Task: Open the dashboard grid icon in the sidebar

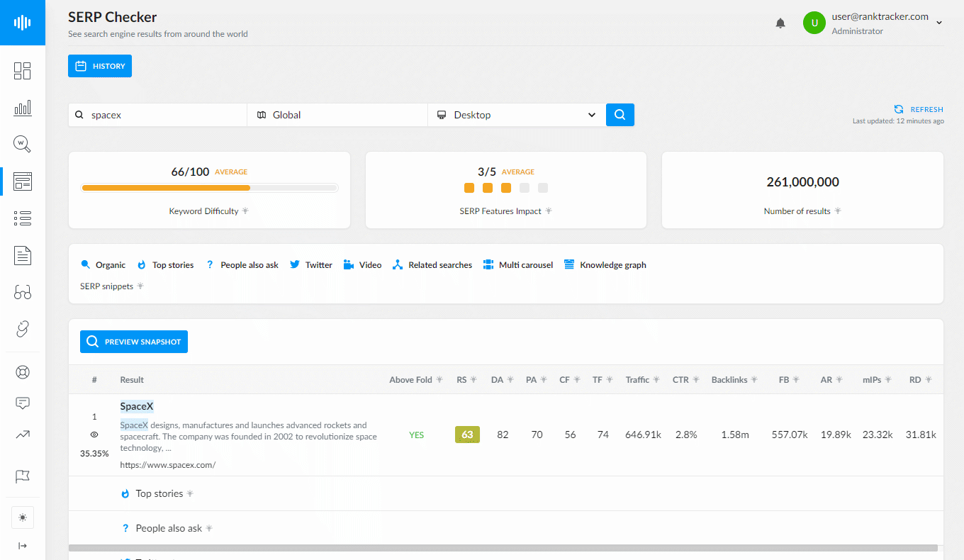Action: click(23, 70)
